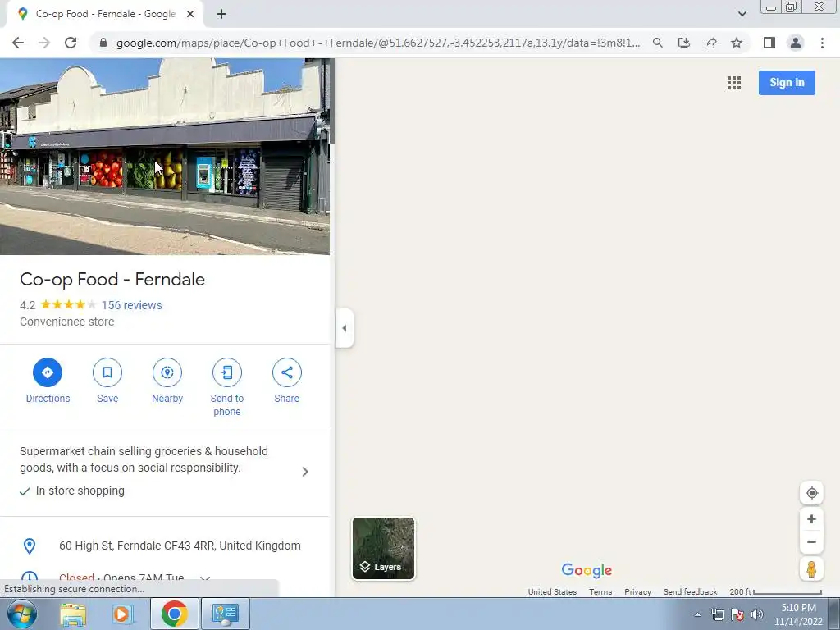Viewport: 840px width, 630px height.
Task: Close the Co-op Food tab
Action: [x=190, y=14]
